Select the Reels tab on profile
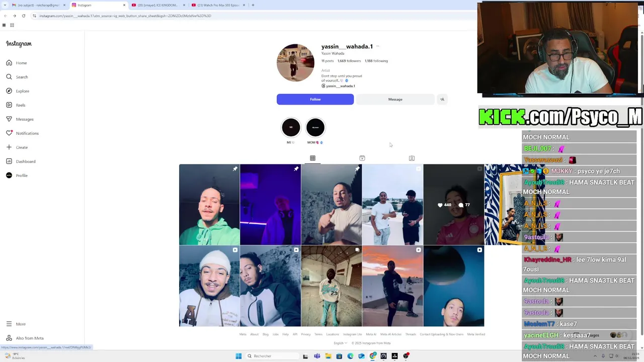This screenshot has width=644, height=362. pyautogui.click(x=362, y=158)
